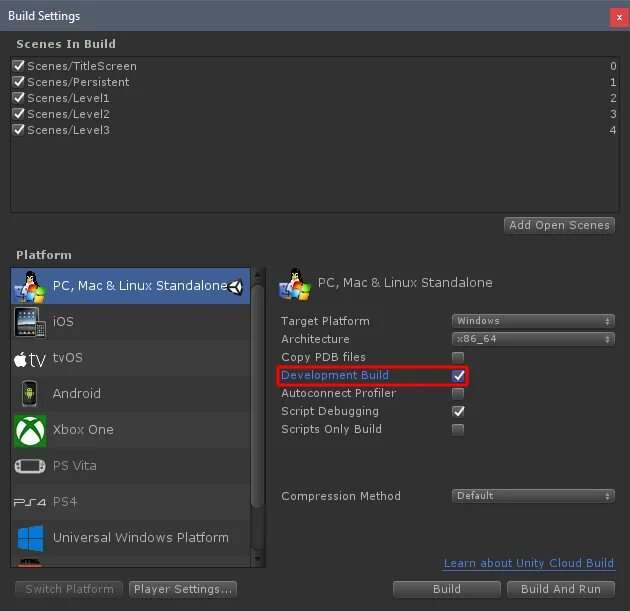Click the platform list scroll-down arrow
The width and height of the screenshot is (630, 611).
coord(258,559)
